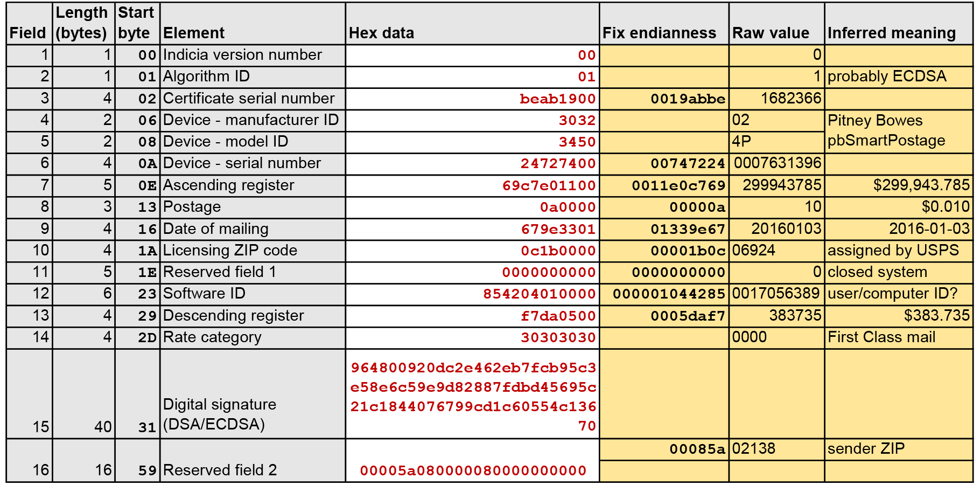Select the Ascending register row label
Screen dimensions: 980x485
pyautogui.click(x=253, y=185)
